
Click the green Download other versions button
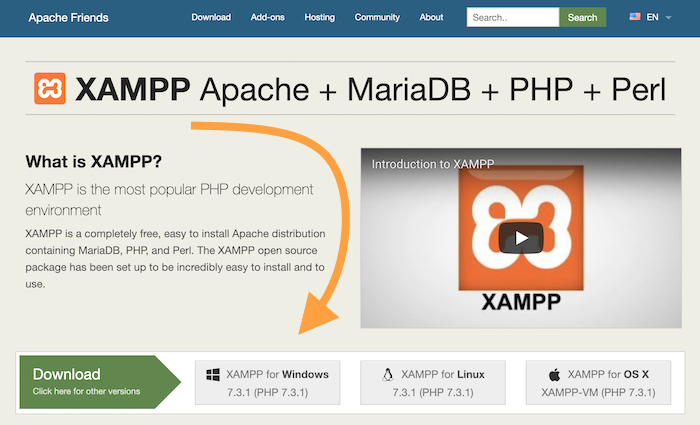click(100, 382)
